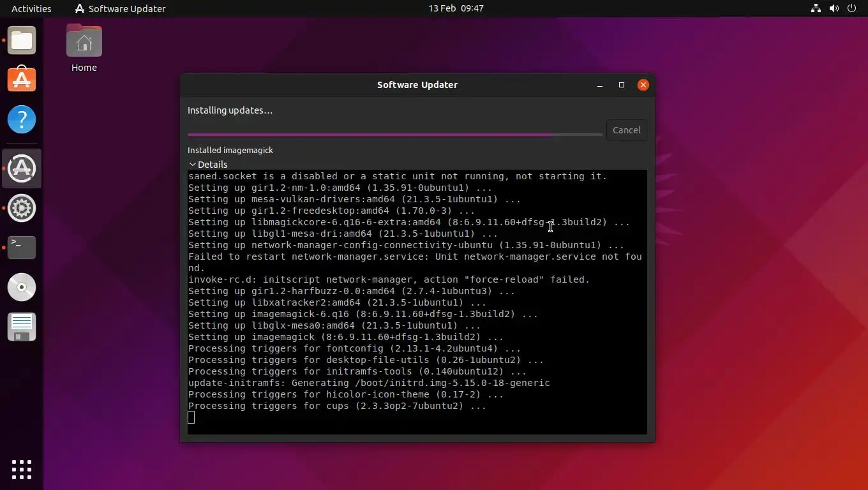Click line 'Setting up gir1.2-nm-1.0:amd64'

pyautogui.click(x=340, y=188)
